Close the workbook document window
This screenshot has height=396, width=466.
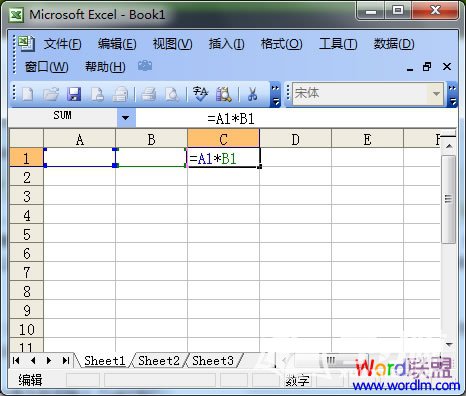[447, 67]
